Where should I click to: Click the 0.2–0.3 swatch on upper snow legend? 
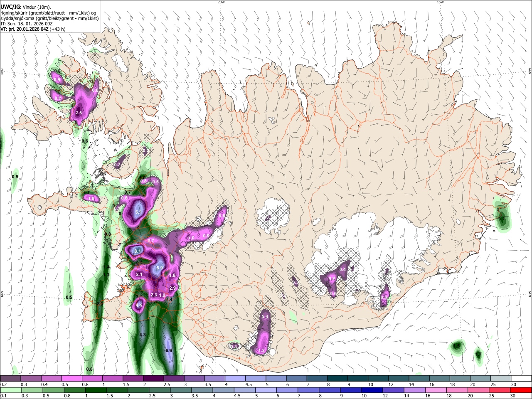click(x=10, y=378)
